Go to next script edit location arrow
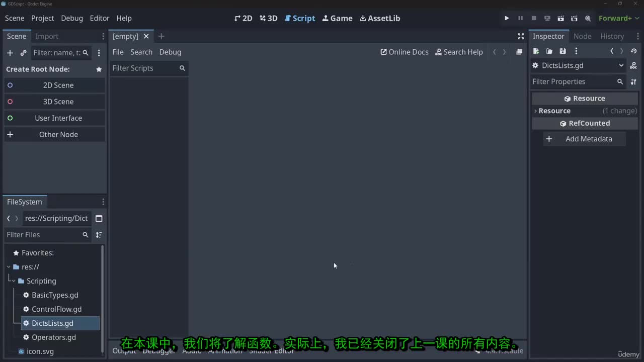 505,52
